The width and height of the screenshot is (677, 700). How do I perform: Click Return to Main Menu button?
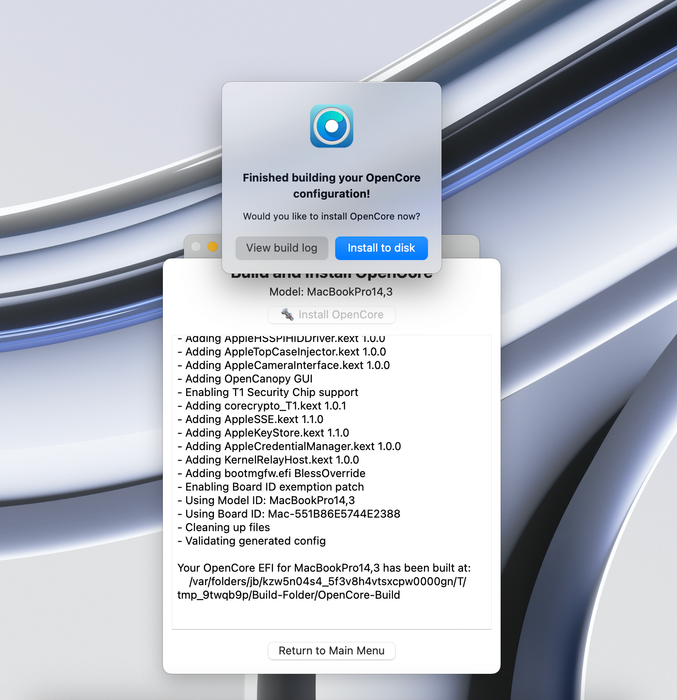click(x=331, y=650)
